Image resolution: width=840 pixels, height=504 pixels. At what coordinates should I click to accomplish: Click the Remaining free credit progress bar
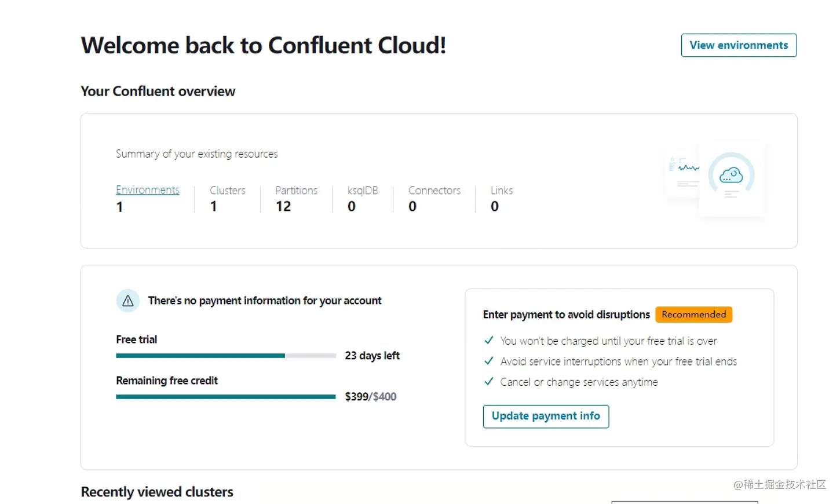coord(226,397)
